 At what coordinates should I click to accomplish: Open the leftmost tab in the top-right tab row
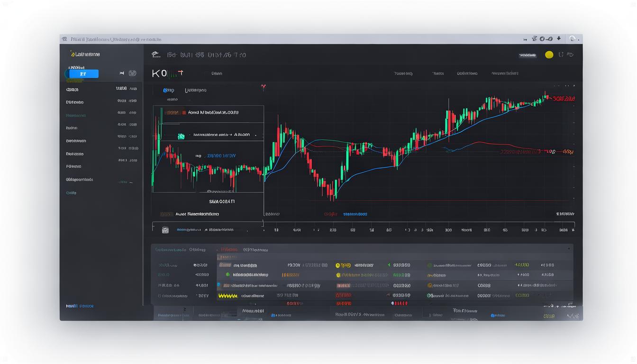[402, 73]
